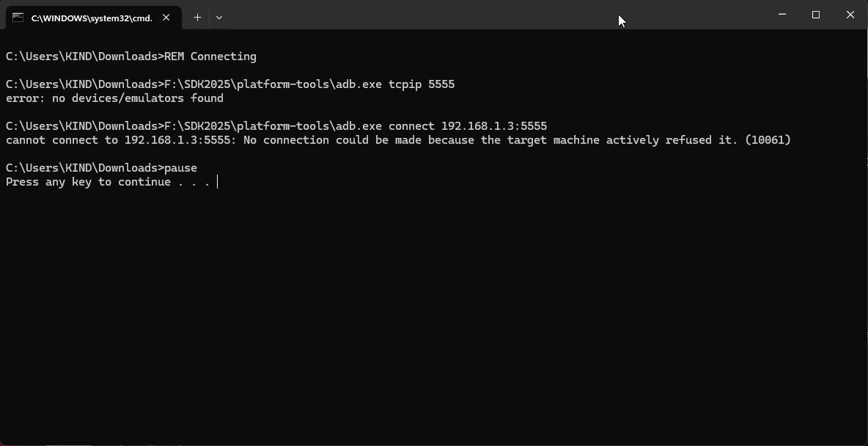Click the cmd icon in the tab
The height and width of the screenshot is (446, 868).
point(18,18)
